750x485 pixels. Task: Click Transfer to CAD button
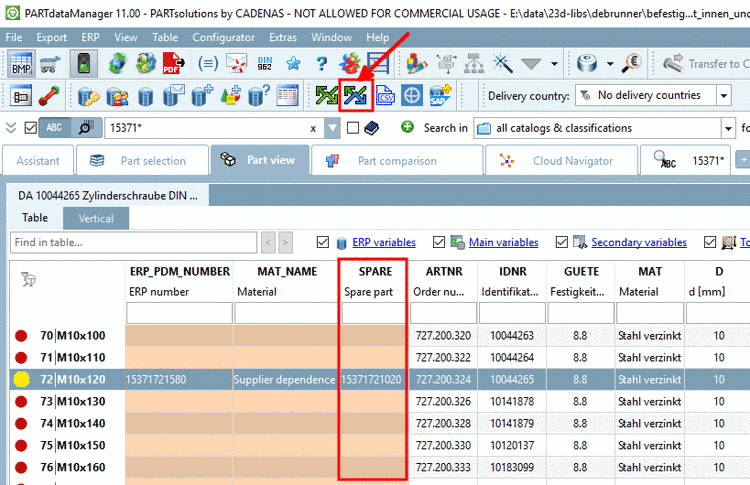(x=706, y=64)
